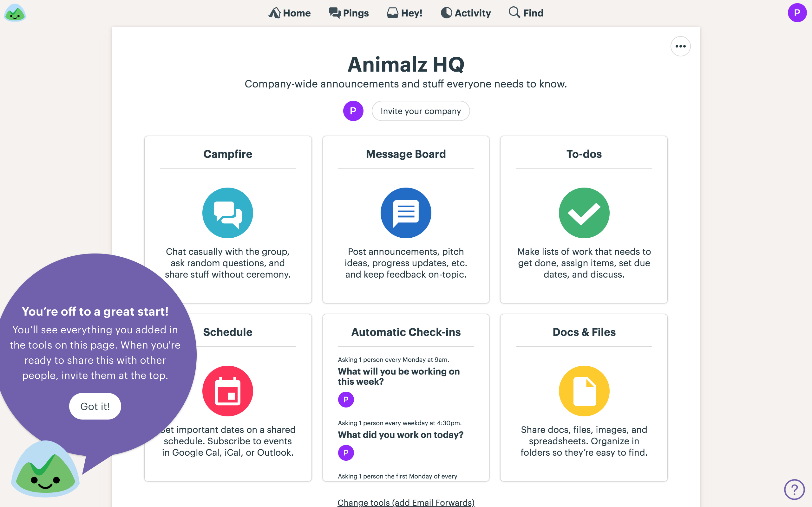Open the Hey! notifications menu
Viewport: 812px width, 507px height.
click(x=404, y=13)
